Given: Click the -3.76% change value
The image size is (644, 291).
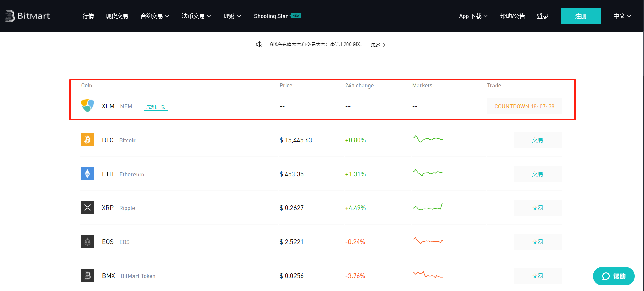Looking at the screenshot, I should (x=355, y=276).
